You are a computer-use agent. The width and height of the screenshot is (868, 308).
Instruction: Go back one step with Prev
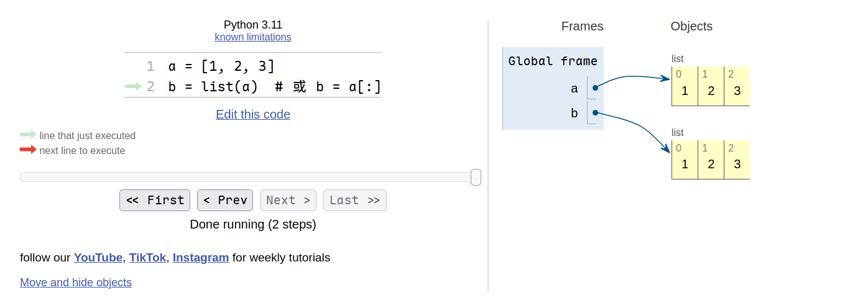pos(225,200)
